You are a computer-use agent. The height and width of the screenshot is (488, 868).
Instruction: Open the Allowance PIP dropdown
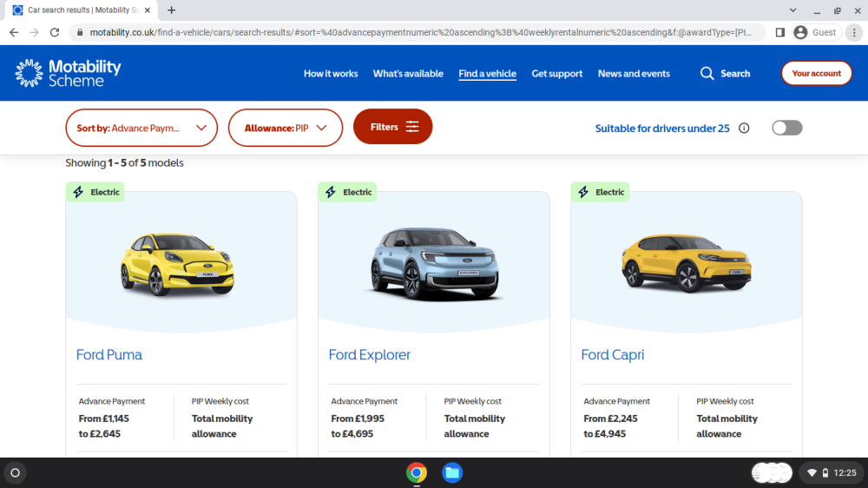point(286,128)
